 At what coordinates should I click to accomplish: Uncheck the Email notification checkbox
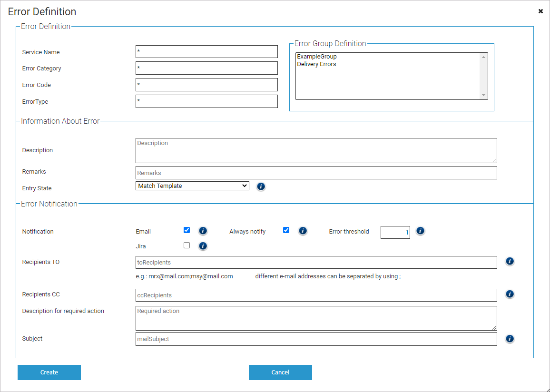pos(187,230)
